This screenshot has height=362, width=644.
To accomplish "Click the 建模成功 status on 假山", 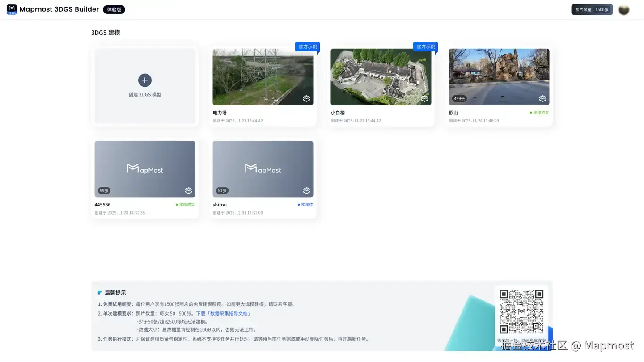I will click(x=540, y=113).
